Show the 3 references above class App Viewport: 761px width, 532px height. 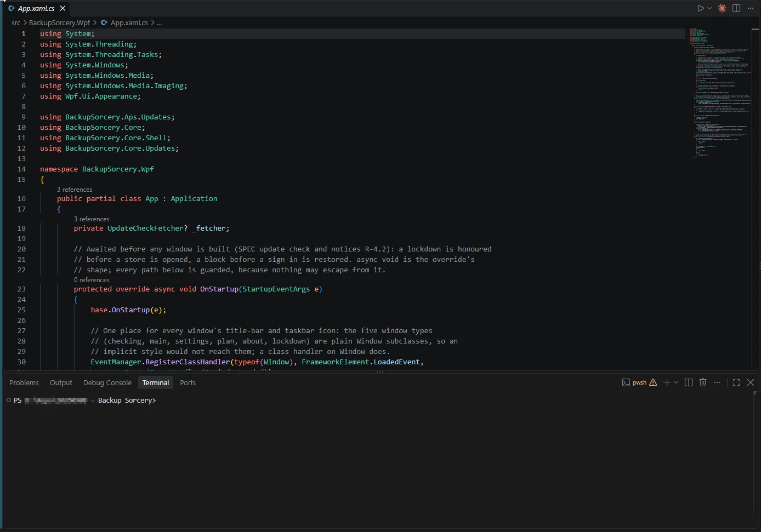(x=75, y=190)
